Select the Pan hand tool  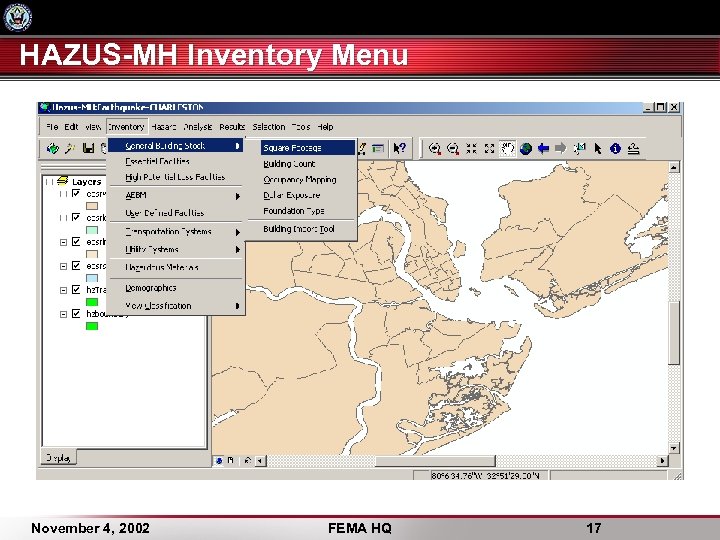coord(507,148)
